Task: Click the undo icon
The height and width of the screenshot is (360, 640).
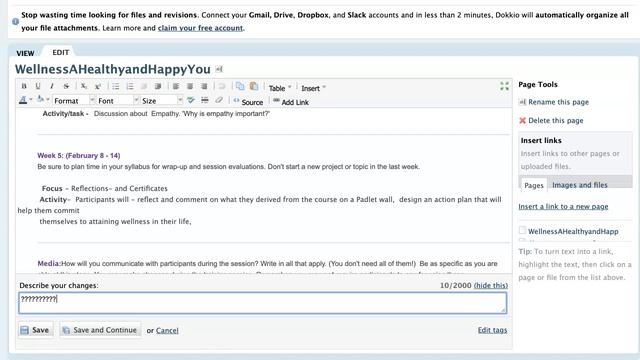Action: pos(222,86)
